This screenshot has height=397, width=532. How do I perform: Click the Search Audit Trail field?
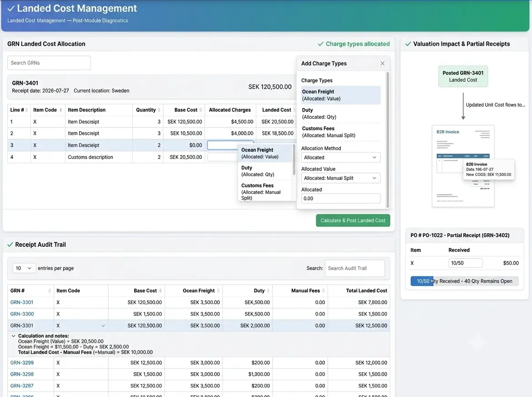pyautogui.click(x=355, y=268)
